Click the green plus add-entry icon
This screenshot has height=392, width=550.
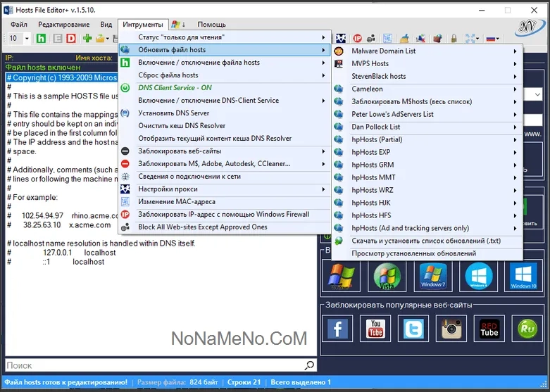click(x=87, y=38)
